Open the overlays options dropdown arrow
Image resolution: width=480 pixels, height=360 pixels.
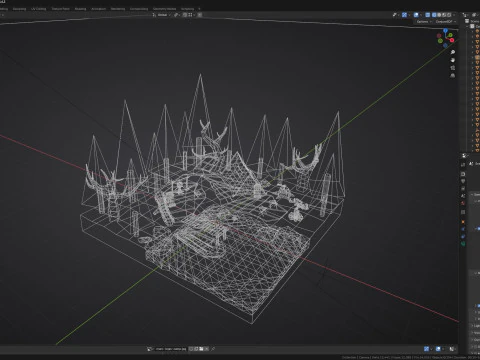click(421, 15)
